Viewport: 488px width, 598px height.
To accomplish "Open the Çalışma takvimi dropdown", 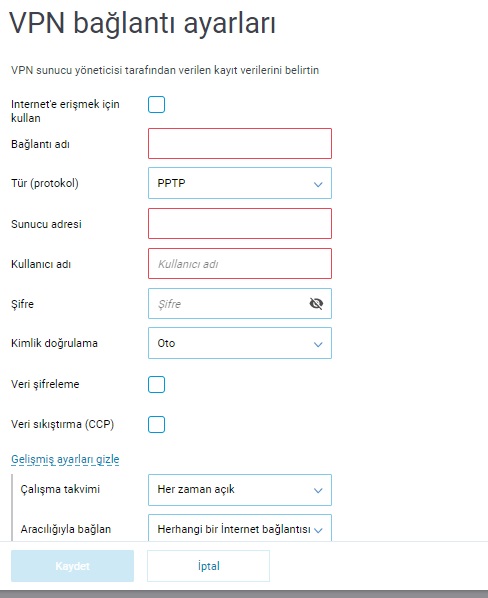I will (x=240, y=490).
